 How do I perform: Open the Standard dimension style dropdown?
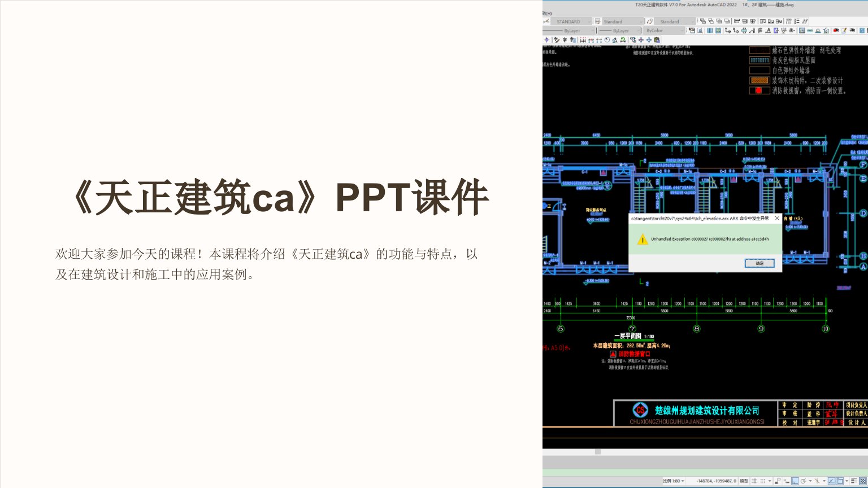tap(623, 21)
